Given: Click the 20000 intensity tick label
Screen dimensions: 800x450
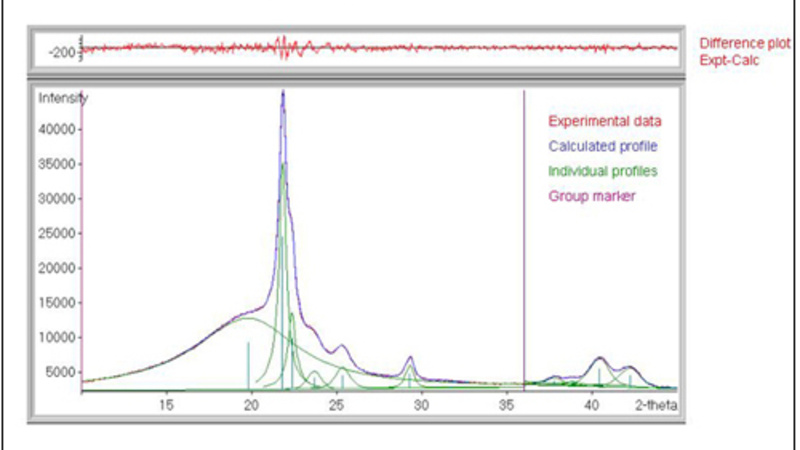Looking at the screenshot, I should (57, 268).
